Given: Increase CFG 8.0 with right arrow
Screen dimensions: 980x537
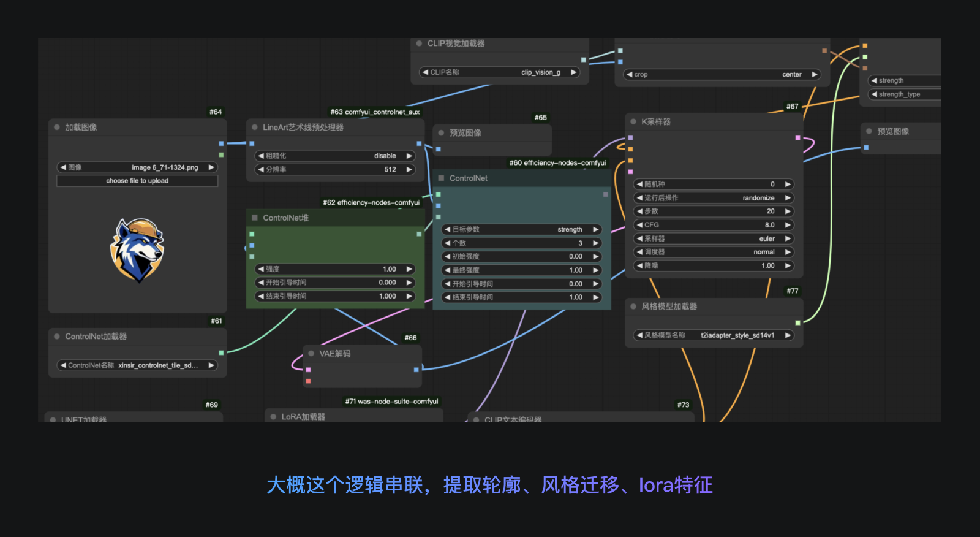Looking at the screenshot, I should pos(788,225).
